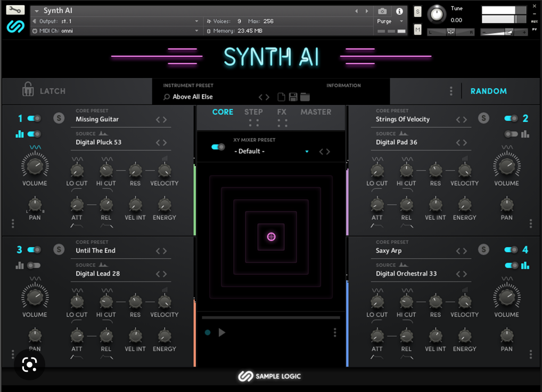Switch to the STEP tab

tap(253, 112)
